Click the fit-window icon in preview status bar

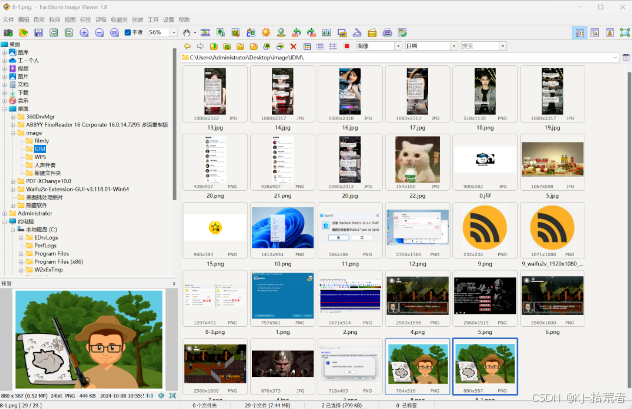(173, 396)
